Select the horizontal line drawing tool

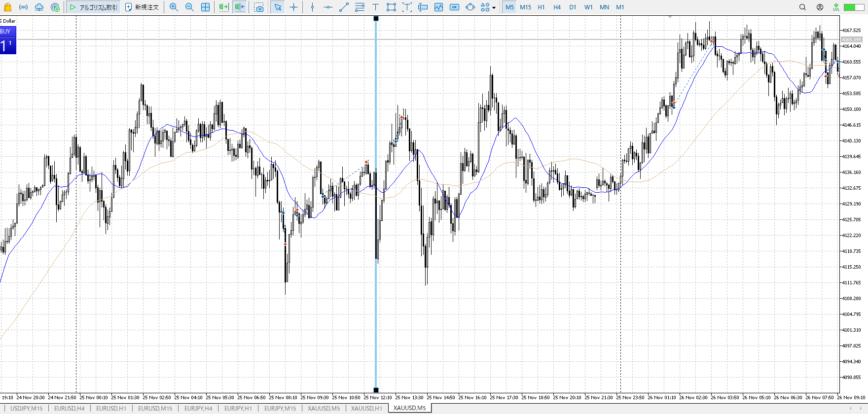[x=328, y=7]
